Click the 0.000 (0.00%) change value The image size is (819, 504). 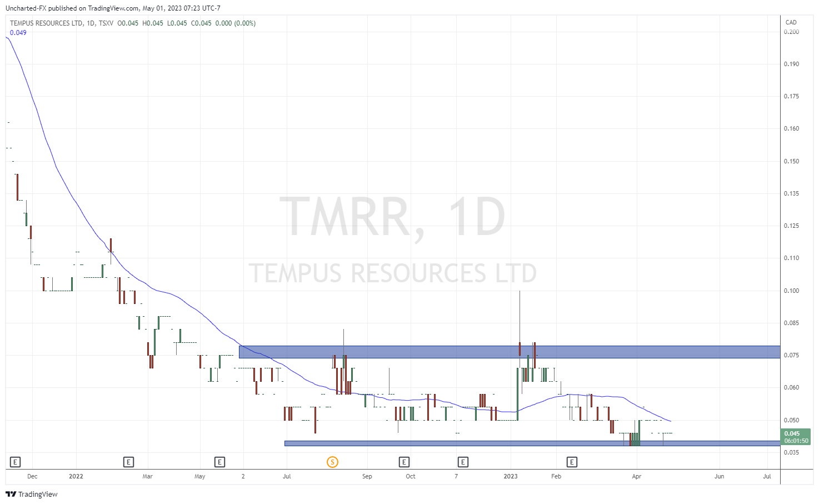[x=236, y=23]
